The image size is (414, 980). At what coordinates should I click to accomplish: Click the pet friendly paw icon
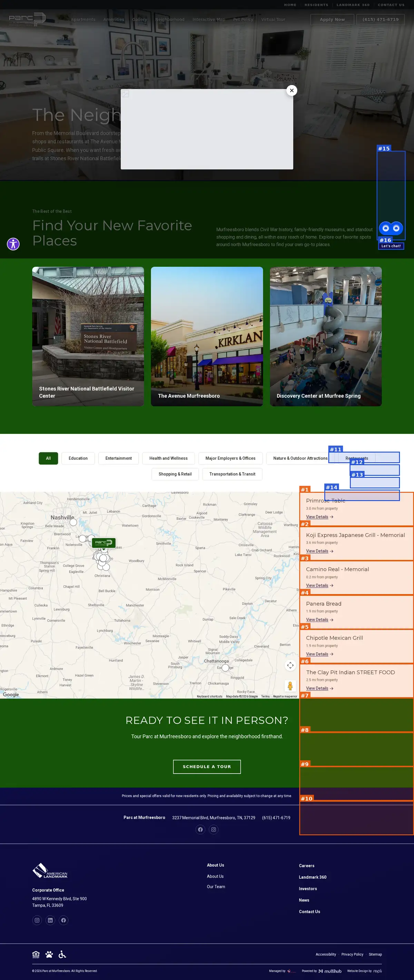click(49, 954)
